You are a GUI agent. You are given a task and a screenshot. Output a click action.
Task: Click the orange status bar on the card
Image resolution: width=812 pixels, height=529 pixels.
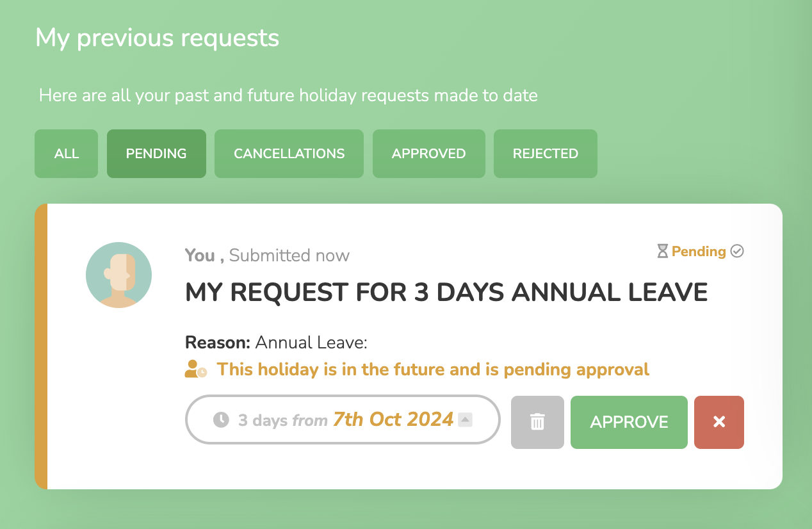pyautogui.click(x=41, y=346)
